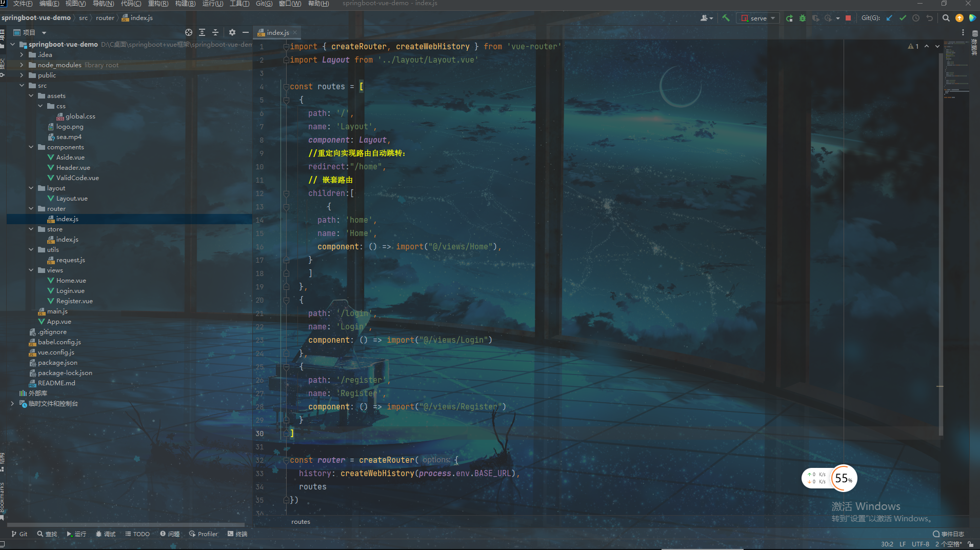Open the 文件(F) menu

click(23, 4)
